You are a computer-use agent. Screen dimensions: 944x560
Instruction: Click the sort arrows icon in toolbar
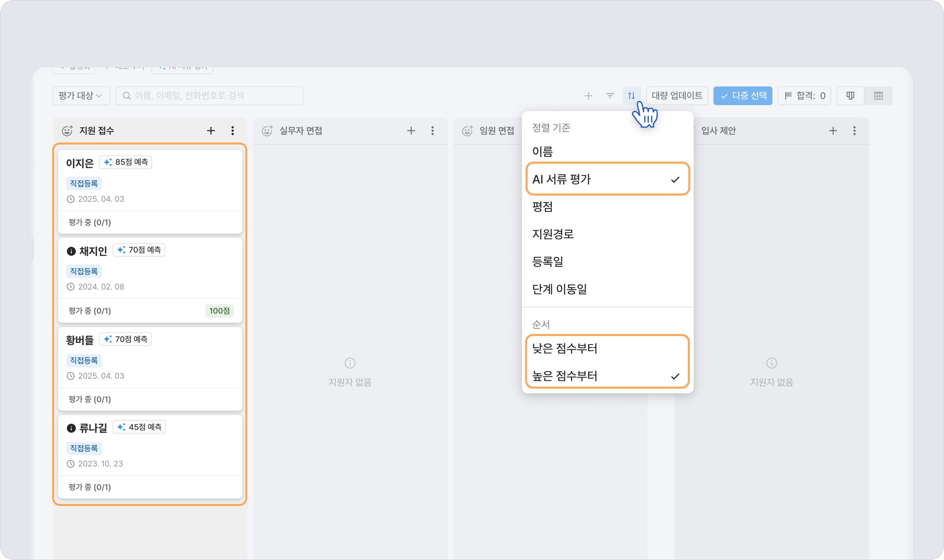coord(631,96)
